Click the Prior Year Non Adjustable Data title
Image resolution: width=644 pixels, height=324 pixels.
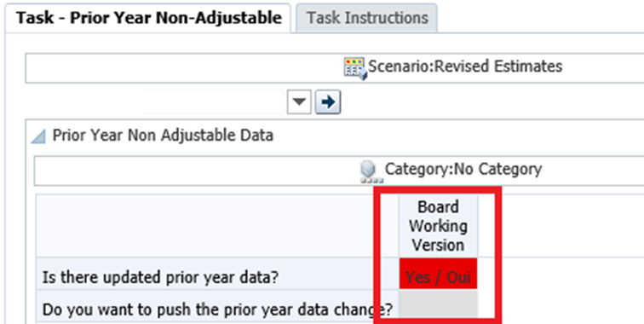(163, 136)
